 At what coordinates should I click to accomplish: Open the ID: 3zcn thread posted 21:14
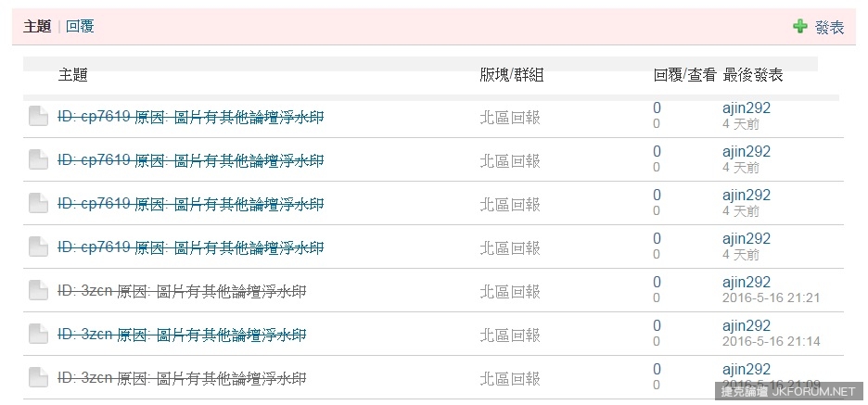[x=182, y=335]
